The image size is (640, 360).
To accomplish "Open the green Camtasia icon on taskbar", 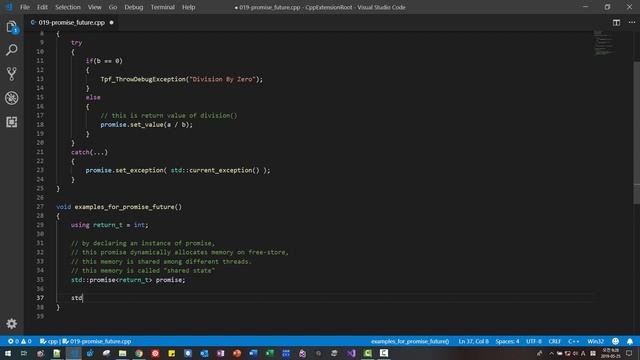I will pyautogui.click(x=367, y=353).
